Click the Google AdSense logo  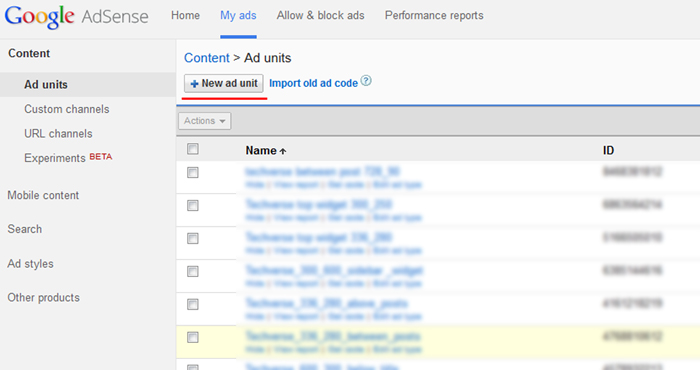(x=76, y=17)
